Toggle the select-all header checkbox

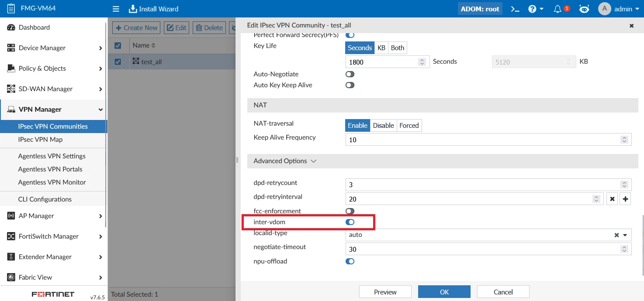(118, 45)
